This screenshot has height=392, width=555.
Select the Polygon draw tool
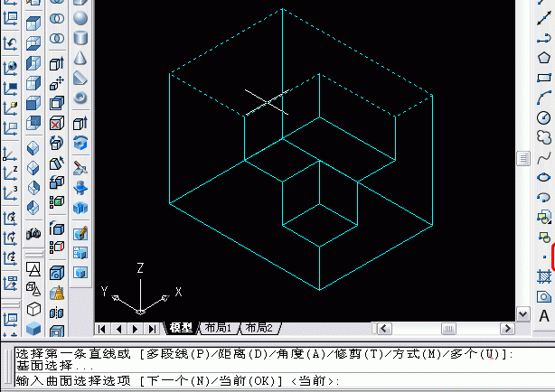click(543, 57)
